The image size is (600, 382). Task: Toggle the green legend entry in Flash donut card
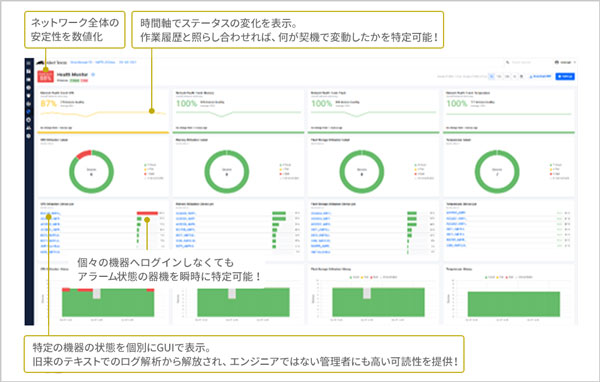pos(421,165)
